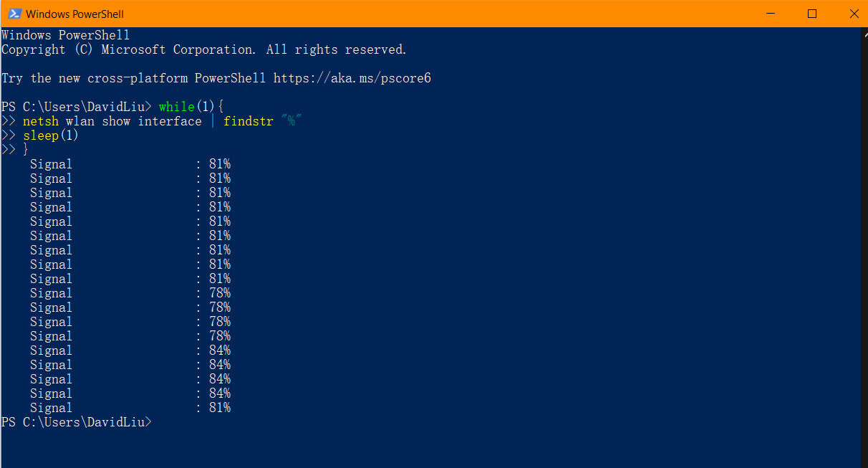Click the first 84% signal value
Screen dimensions: 868x468
[219, 350]
